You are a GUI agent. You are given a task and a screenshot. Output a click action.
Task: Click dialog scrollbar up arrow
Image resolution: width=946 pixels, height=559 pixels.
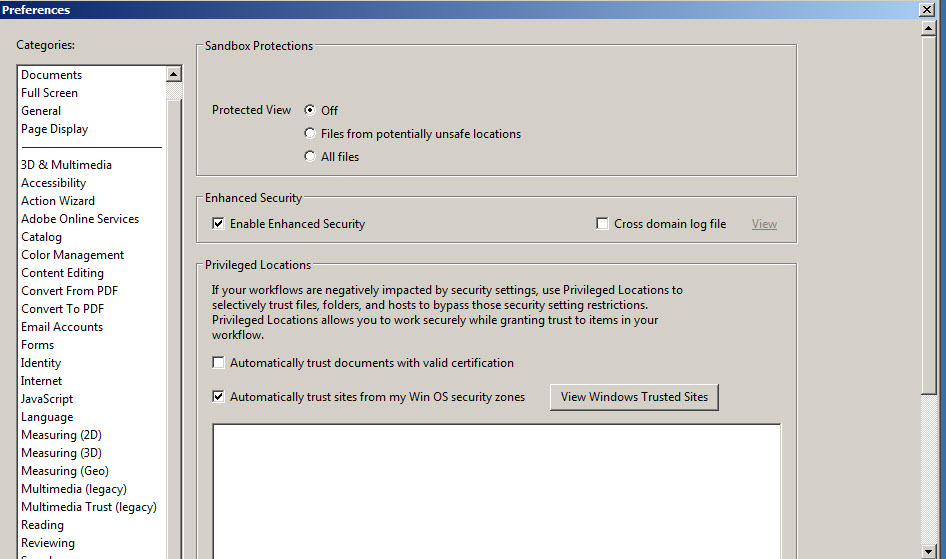(x=929, y=28)
